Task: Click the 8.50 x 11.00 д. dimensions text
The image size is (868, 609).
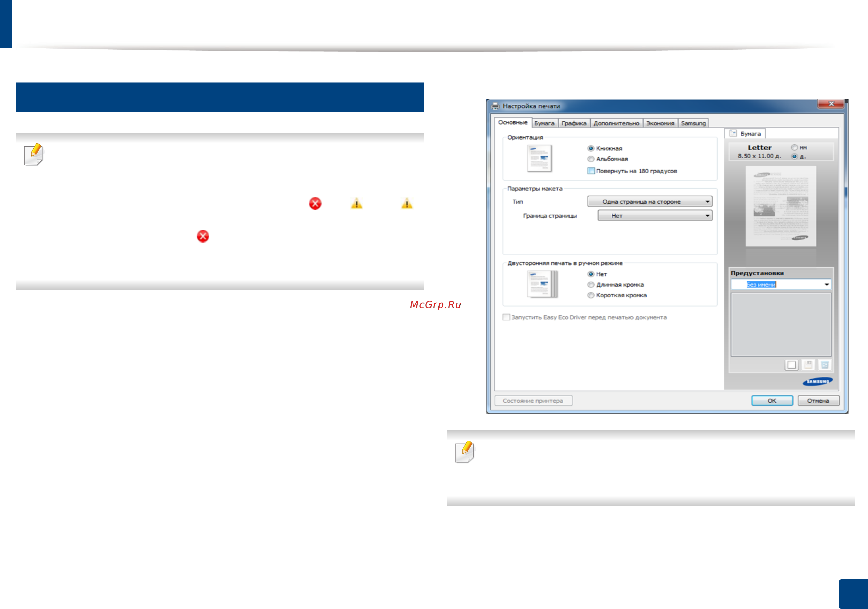Action: point(759,156)
